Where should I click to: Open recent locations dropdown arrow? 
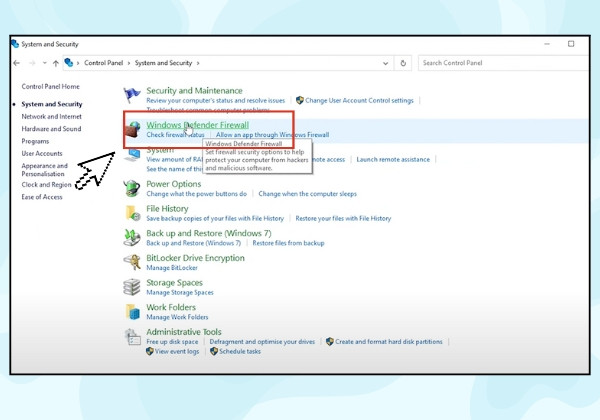click(45, 63)
